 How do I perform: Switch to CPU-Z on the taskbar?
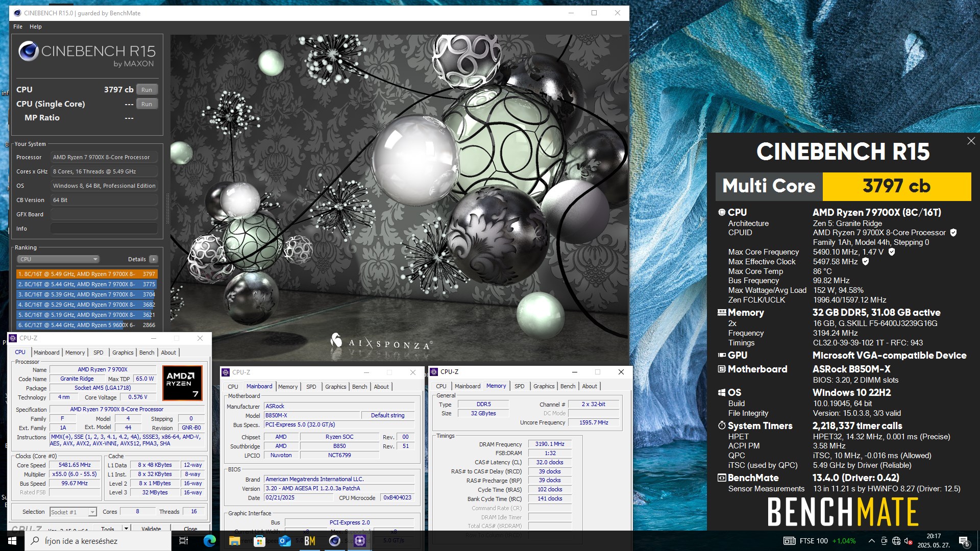pyautogui.click(x=359, y=541)
